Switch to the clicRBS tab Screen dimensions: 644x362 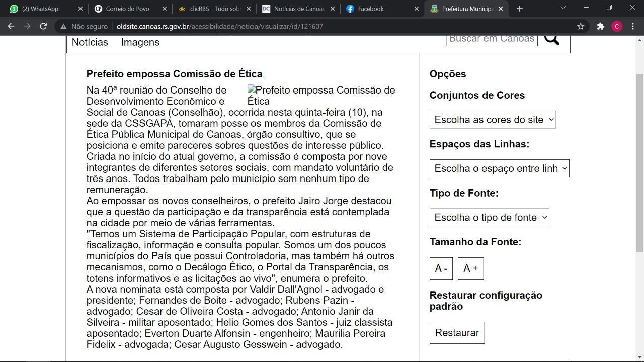(x=214, y=9)
